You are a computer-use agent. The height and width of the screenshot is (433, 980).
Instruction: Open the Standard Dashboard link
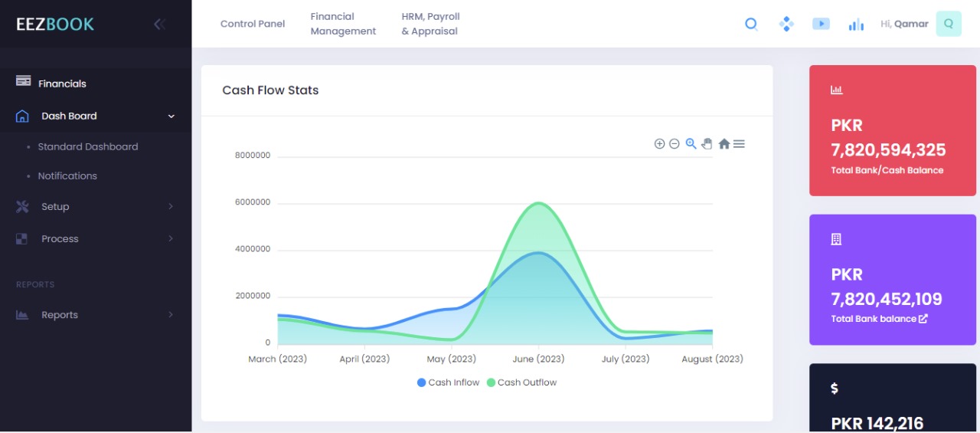click(88, 146)
